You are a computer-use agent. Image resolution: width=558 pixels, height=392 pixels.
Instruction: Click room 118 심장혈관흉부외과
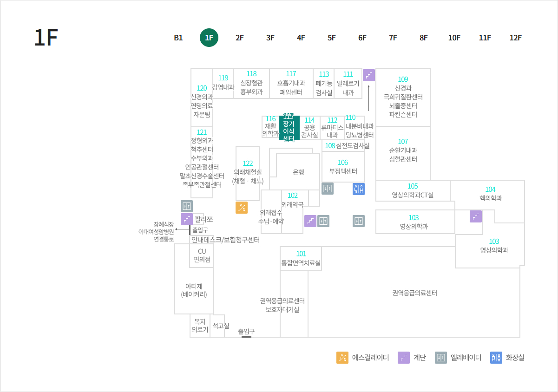[x=251, y=84]
